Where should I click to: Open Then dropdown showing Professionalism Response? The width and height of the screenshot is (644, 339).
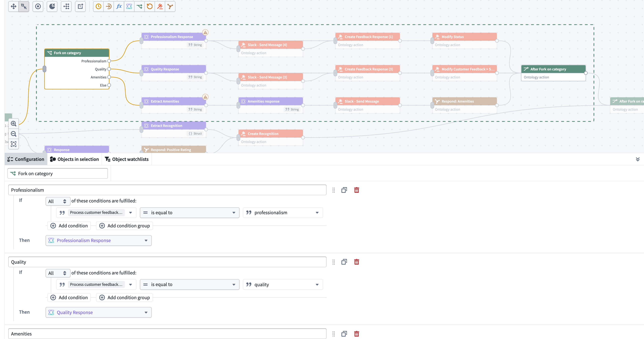click(x=98, y=240)
